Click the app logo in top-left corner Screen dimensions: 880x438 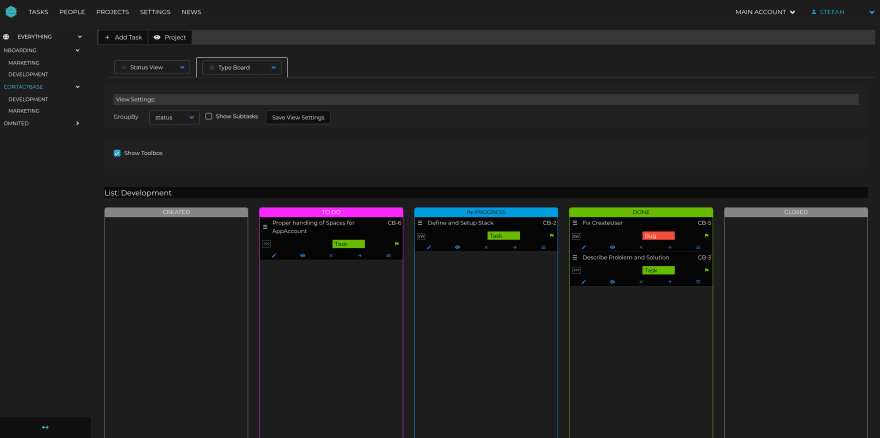point(9,12)
